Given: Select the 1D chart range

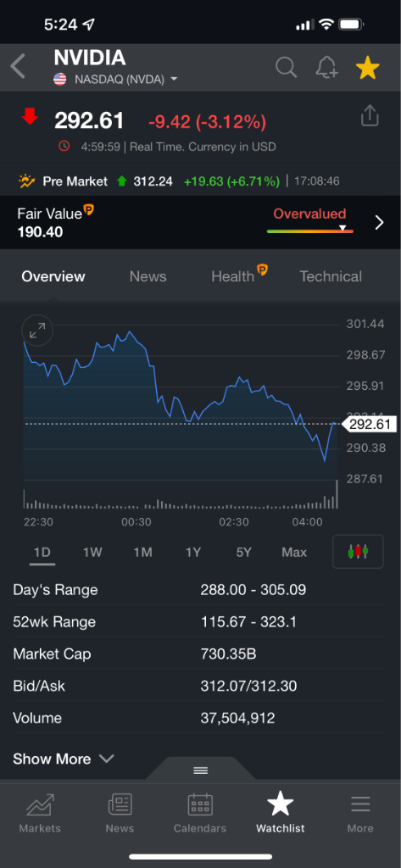Looking at the screenshot, I should (x=42, y=552).
